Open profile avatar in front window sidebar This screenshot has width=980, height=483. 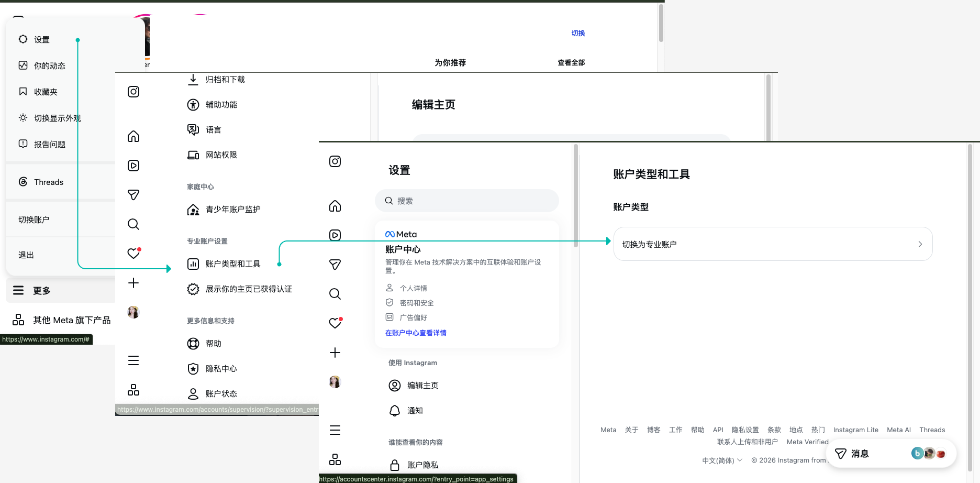tap(335, 382)
